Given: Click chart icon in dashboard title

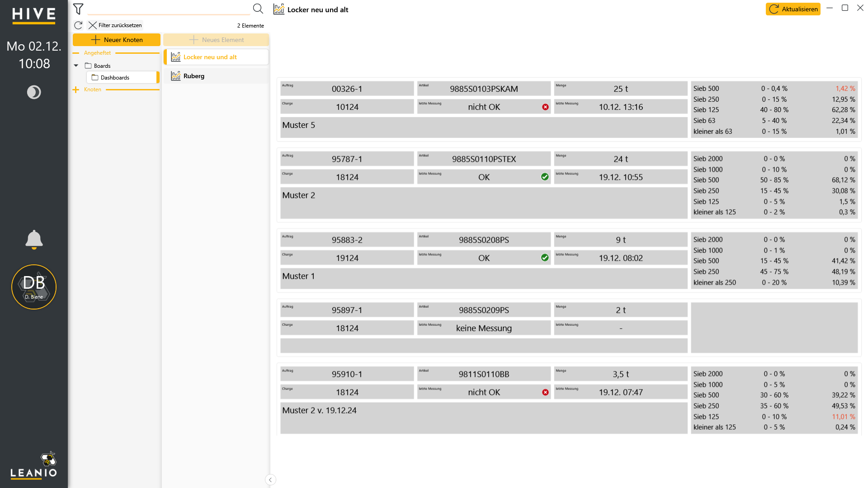Looking at the screenshot, I should point(279,9).
